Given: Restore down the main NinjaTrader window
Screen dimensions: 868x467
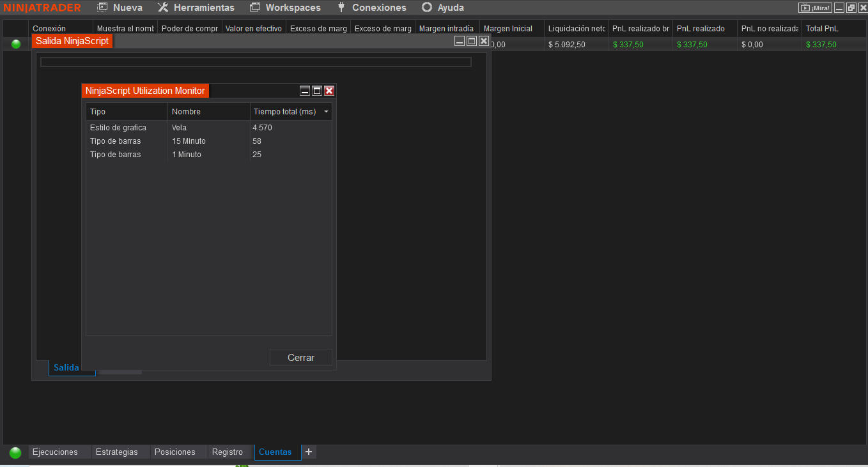Looking at the screenshot, I should [x=851, y=8].
